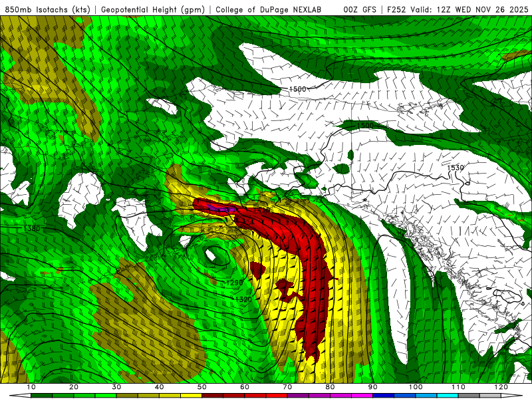This screenshot has width=532, height=399.
Task: Click the small white calm center inside the 1290 low
Action: 211,255
